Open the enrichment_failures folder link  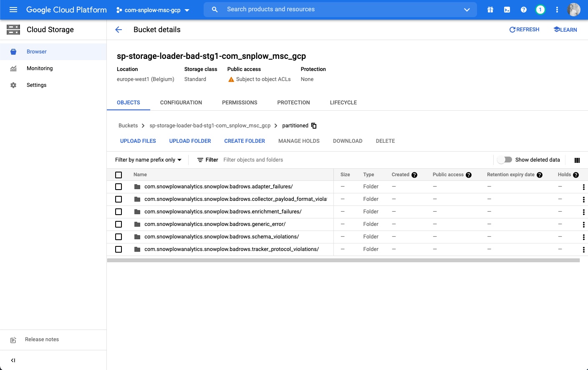pos(223,212)
